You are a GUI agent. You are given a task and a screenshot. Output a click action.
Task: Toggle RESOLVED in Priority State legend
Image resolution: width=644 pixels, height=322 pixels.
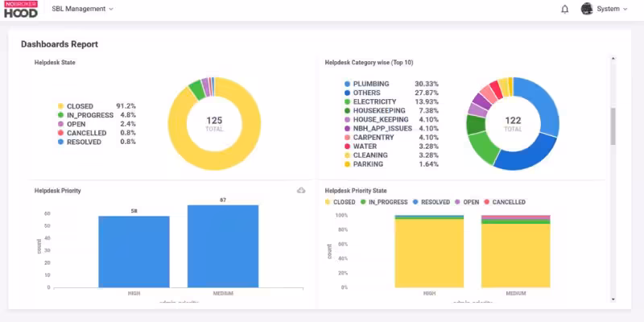pyautogui.click(x=431, y=202)
